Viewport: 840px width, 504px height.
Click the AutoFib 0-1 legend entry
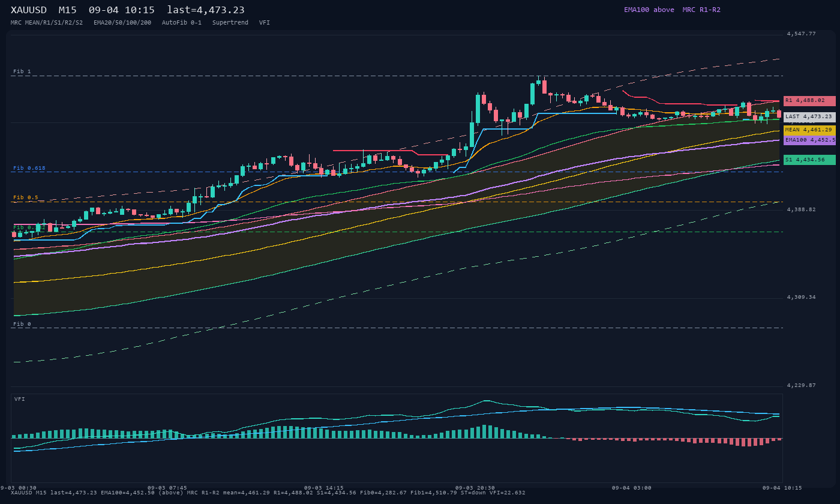[x=182, y=23]
